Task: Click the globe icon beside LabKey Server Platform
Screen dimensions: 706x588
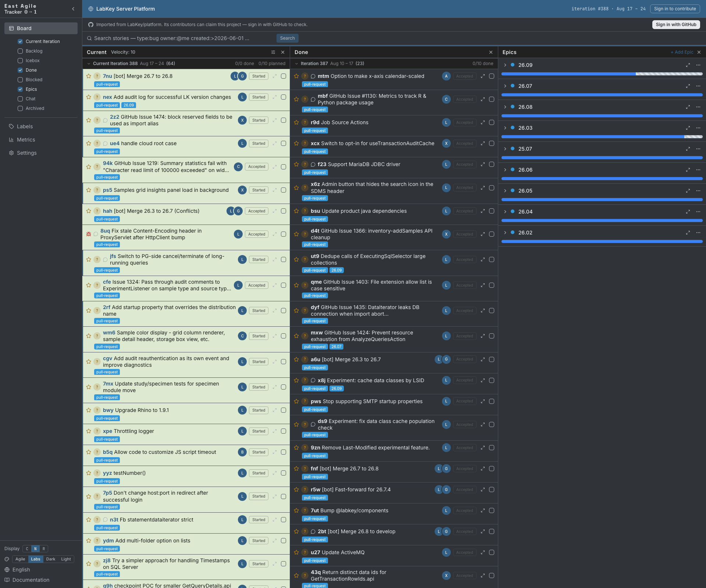Action: pyautogui.click(x=91, y=9)
